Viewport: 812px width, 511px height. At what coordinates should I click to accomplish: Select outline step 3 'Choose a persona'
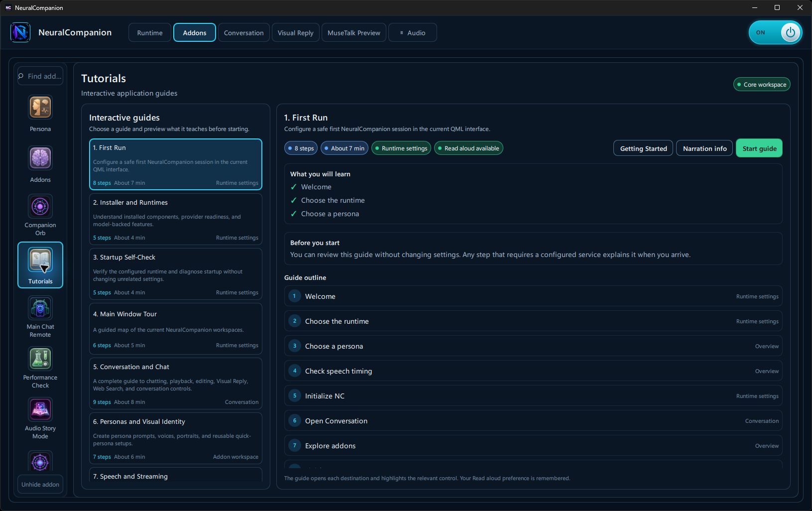(x=533, y=346)
